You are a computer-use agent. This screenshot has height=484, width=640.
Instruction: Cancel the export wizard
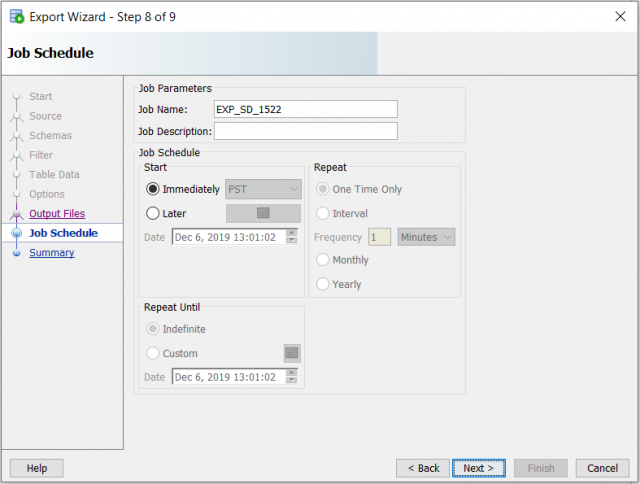click(x=602, y=468)
